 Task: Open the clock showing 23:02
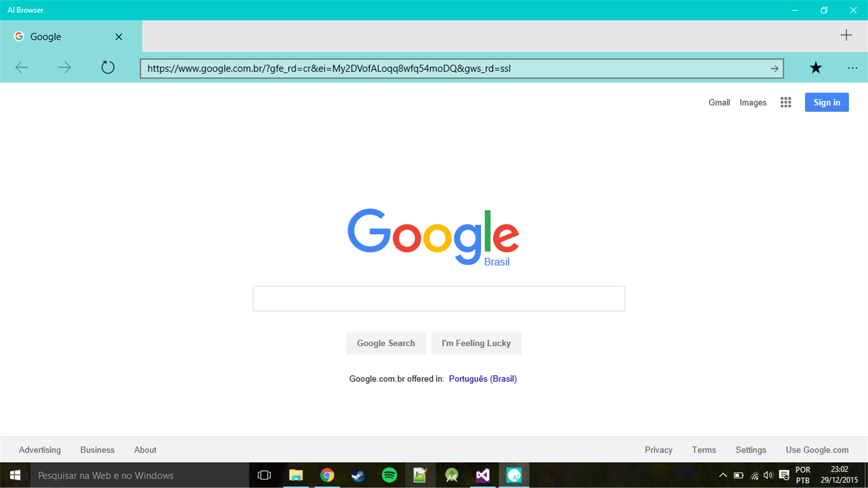[839, 475]
